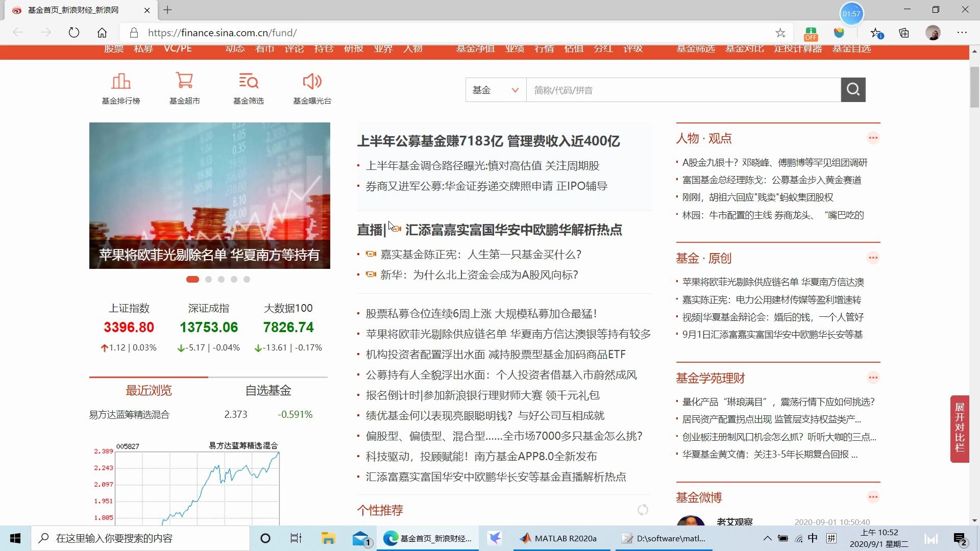Show hidden system tray icons
980x551 pixels.
coord(767,538)
